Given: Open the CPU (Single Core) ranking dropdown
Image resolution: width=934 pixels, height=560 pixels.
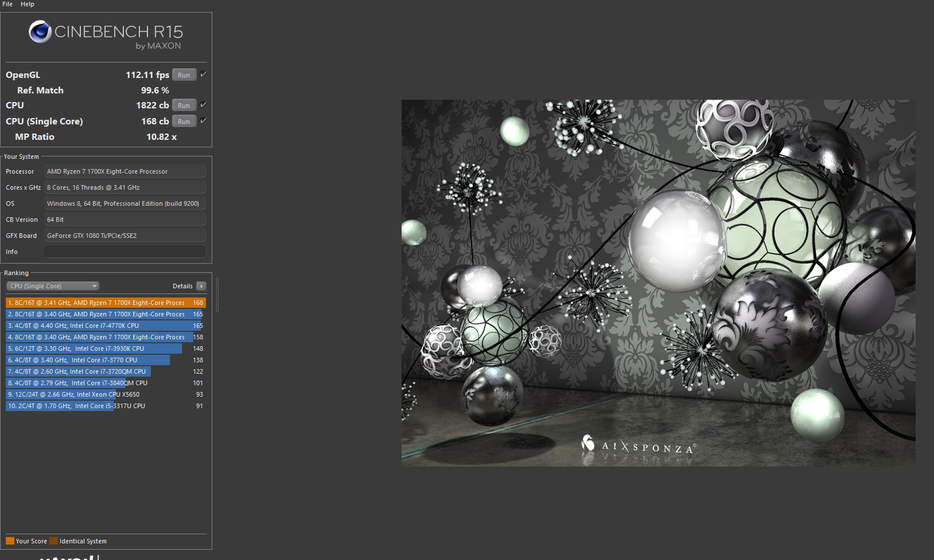Looking at the screenshot, I should (53, 286).
